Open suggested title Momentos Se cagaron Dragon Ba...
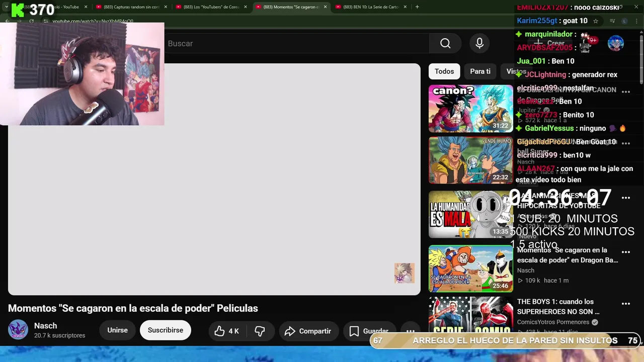This screenshot has height=362, width=644. point(568,255)
